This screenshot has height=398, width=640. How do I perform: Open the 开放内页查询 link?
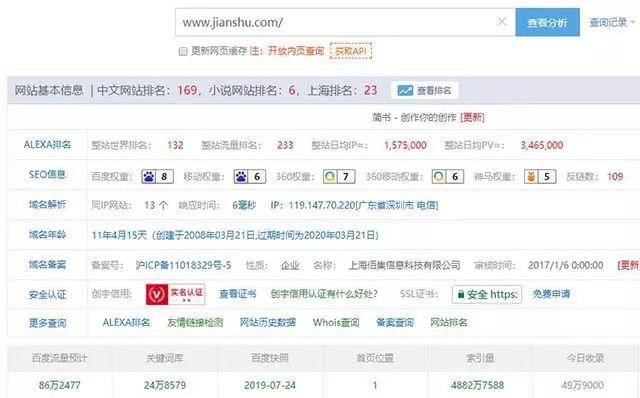[296, 51]
